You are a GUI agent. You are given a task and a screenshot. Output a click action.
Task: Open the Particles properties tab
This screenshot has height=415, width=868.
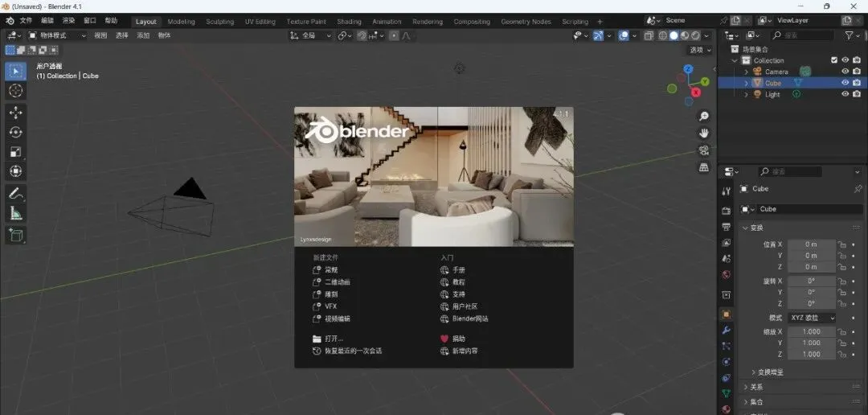click(727, 346)
